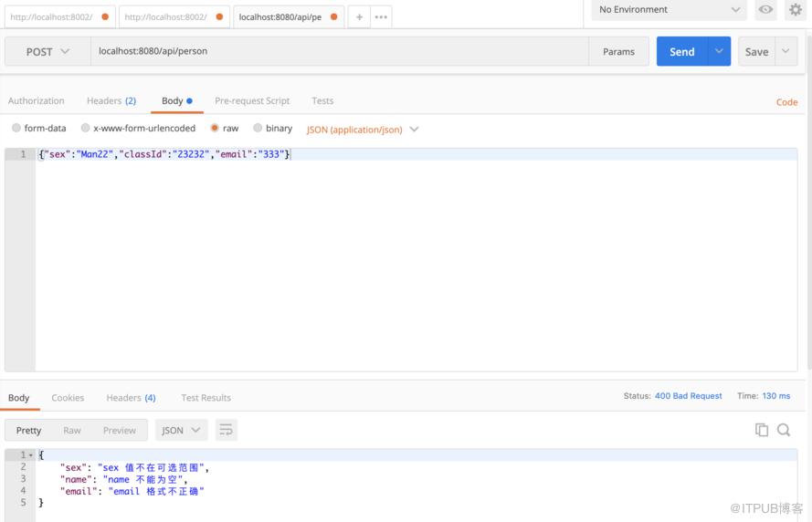812x522 pixels.
Task: Toggle line wrap in response viewer
Action: 227,430
